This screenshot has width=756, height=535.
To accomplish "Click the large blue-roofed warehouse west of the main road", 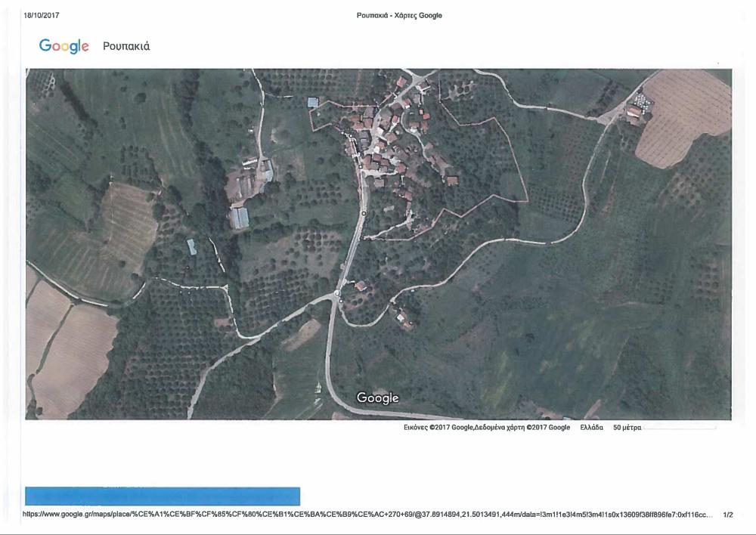I will [x=240, y=218].
